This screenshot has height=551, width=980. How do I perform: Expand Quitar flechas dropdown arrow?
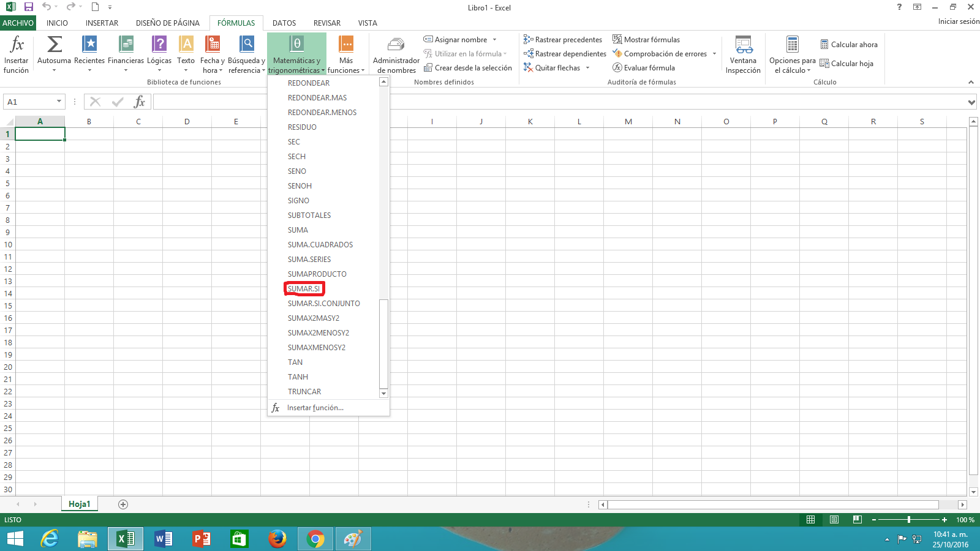coord(587,68)
